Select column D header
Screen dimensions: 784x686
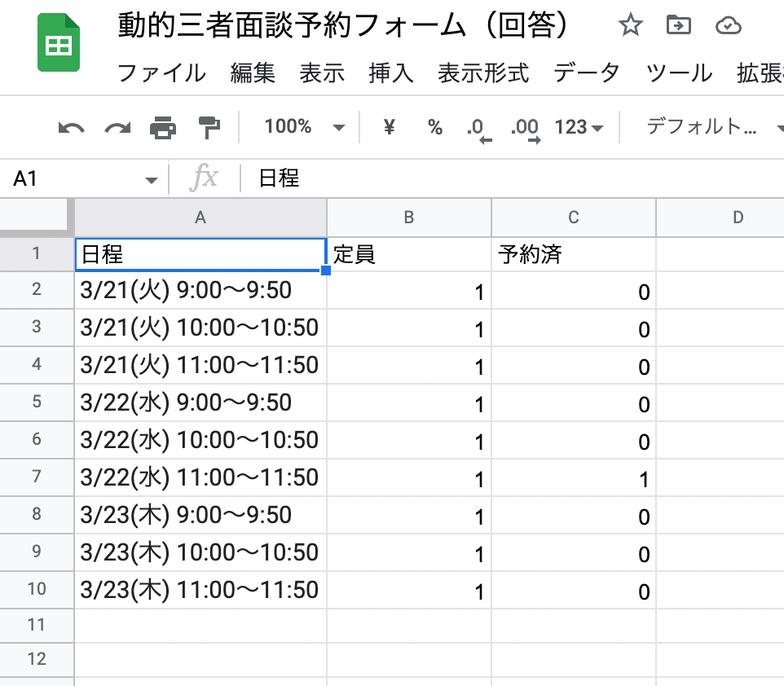(720, 218)
